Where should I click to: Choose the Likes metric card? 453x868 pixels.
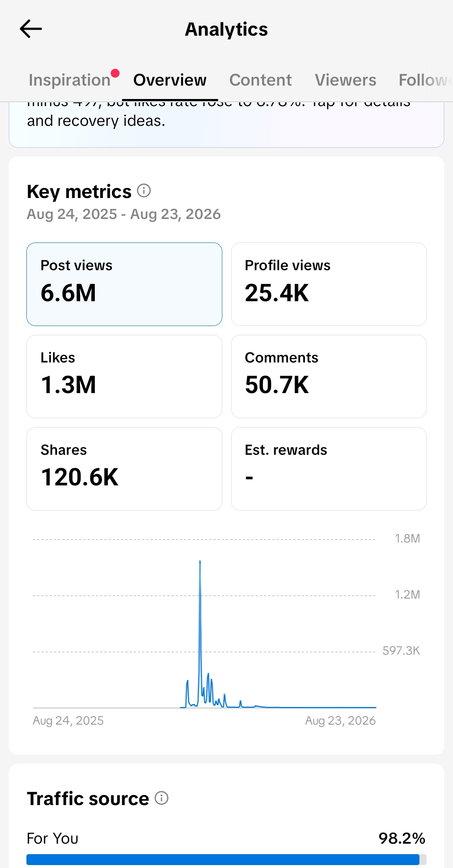(124, 376)
